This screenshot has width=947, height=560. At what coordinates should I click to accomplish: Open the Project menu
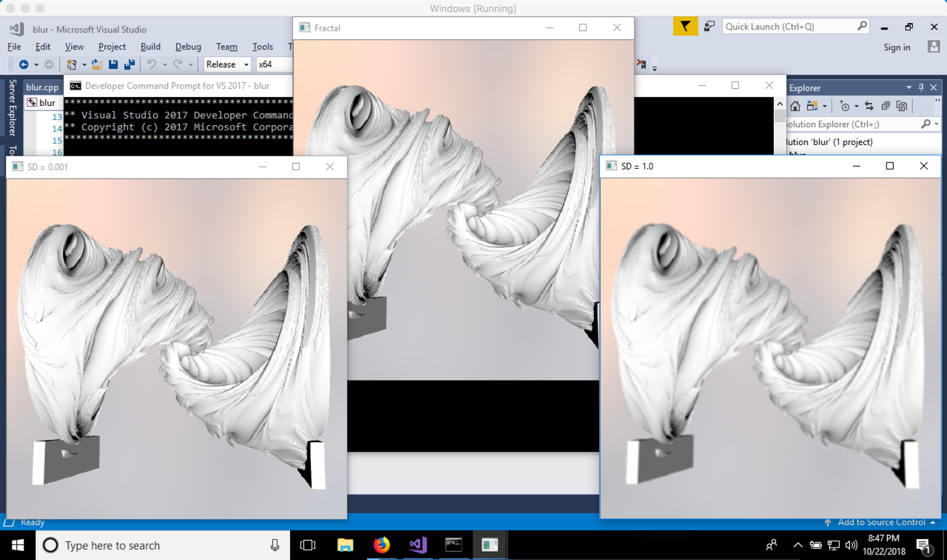(112, 47)
